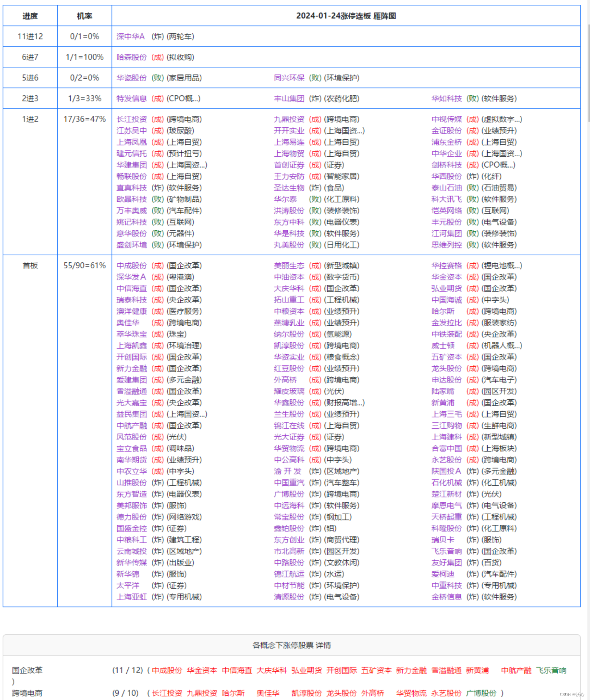Select the 中视传媒 stock link

point(446,119)
